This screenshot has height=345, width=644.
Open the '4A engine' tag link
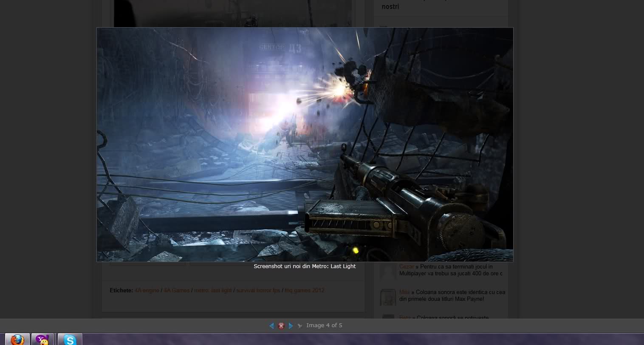[x=147, y=291]
